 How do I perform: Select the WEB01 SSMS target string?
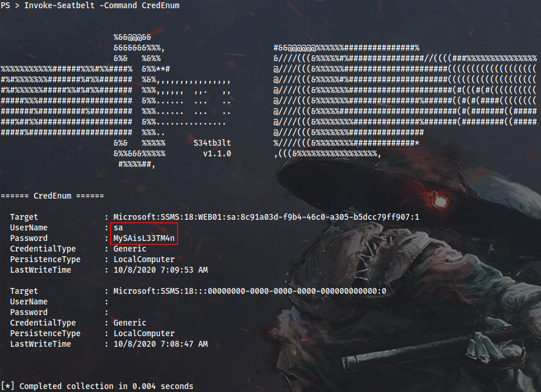click(266, 217)
